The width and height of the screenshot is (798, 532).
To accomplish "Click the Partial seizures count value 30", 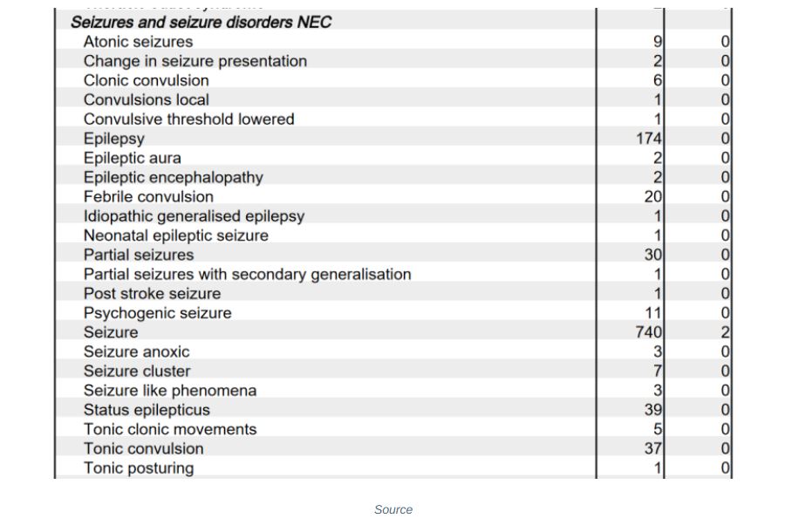I will pyautogui.click(x=652, y=255).
